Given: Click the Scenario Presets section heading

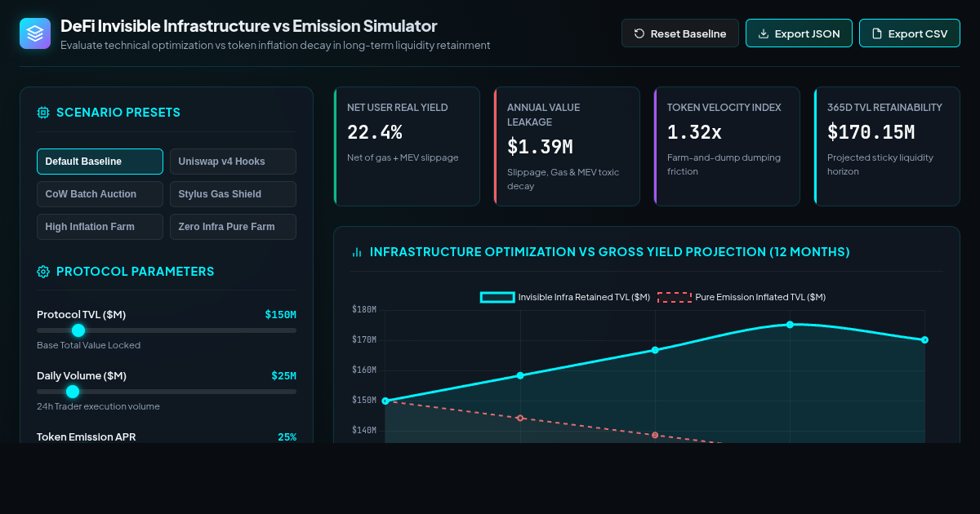Looking at the screenshot, I should 118,113.
